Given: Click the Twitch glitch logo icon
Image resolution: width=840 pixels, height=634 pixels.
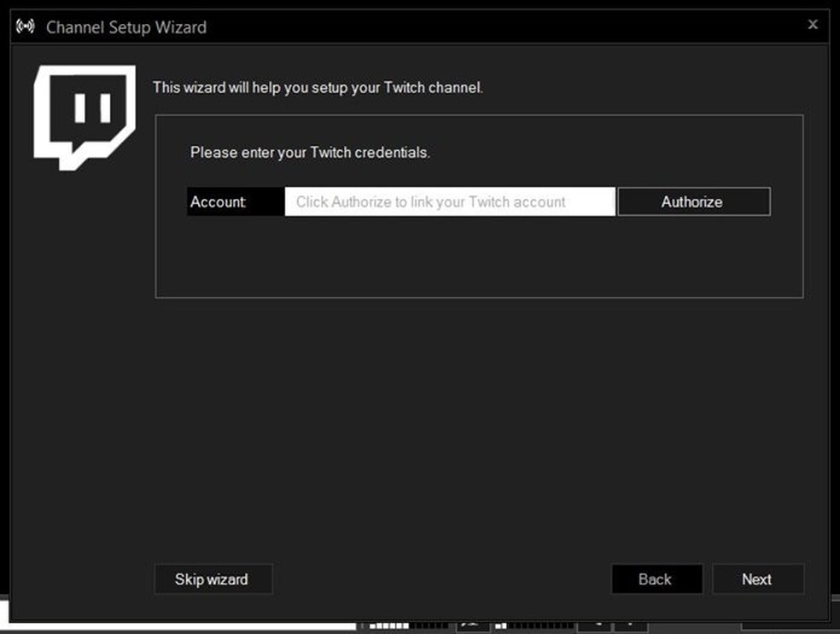Looking at the screenshot, I should pos(84,115).
